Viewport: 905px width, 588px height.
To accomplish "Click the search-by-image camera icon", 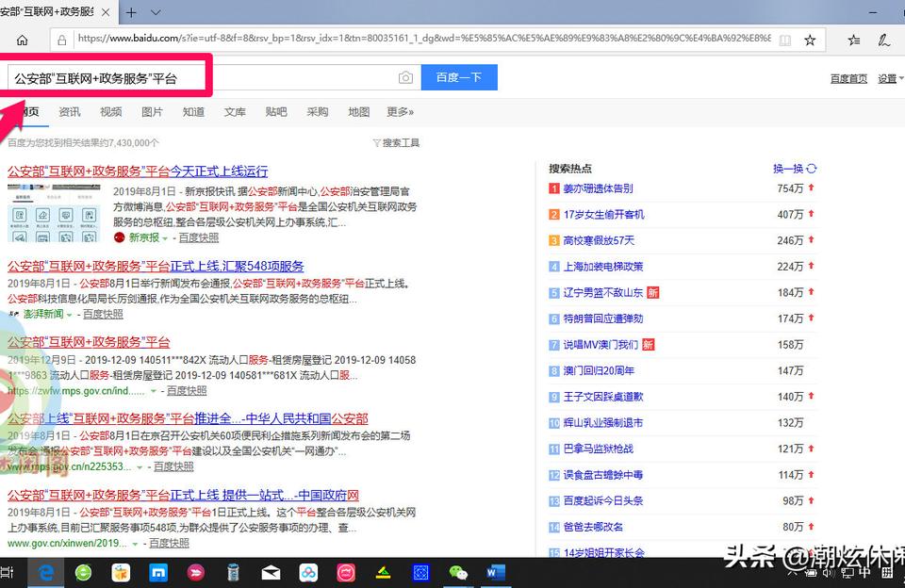I will click(x=405, y=77).
